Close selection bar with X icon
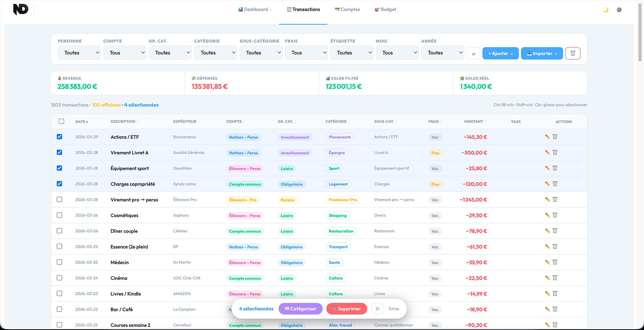This screenshot has width=644, height=330. [377, 309]
